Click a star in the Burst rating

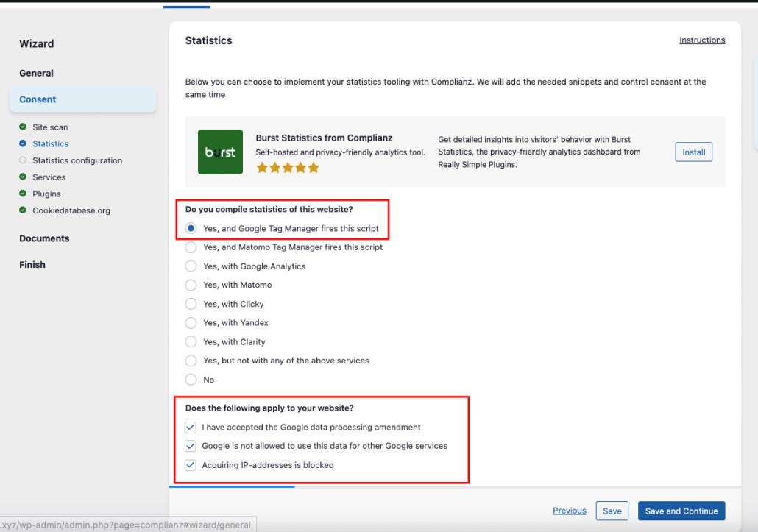286,167
